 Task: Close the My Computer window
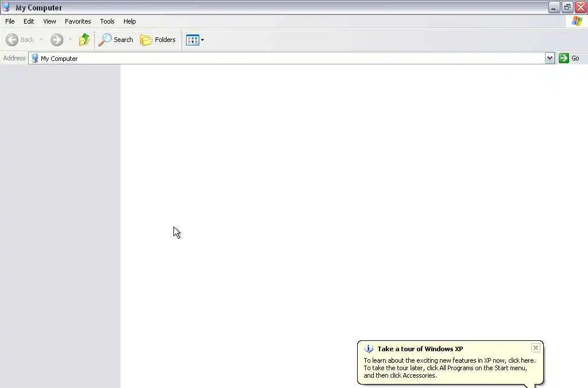581,7
